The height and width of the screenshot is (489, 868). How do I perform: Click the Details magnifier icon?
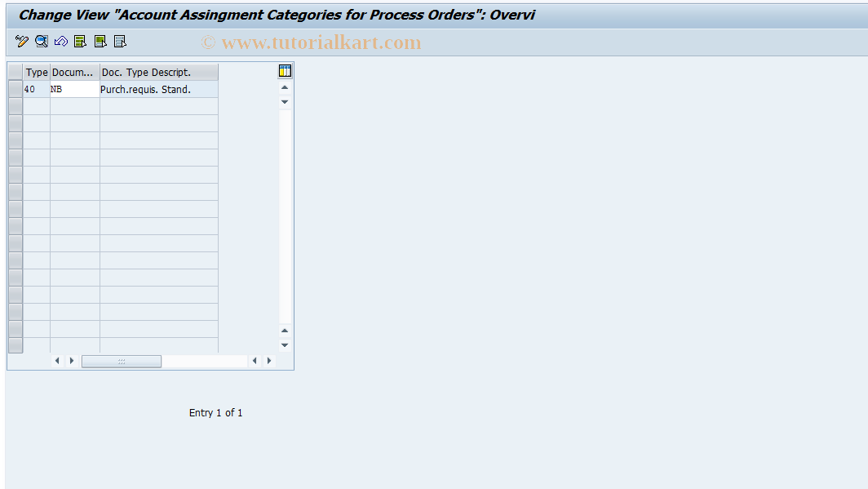point(42,42)
